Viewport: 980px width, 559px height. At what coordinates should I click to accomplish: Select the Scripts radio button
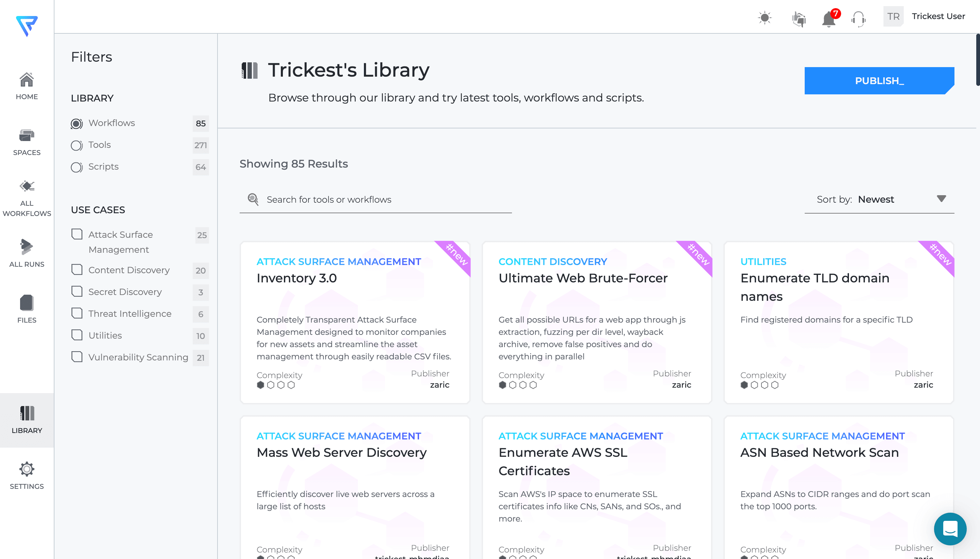77,167
